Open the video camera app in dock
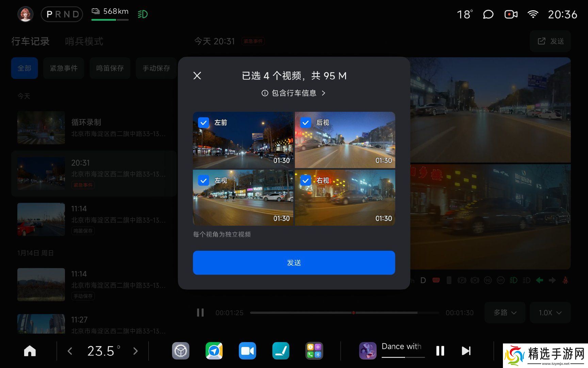The width and height of the screenshot is (588, 368). click(247, 351)
